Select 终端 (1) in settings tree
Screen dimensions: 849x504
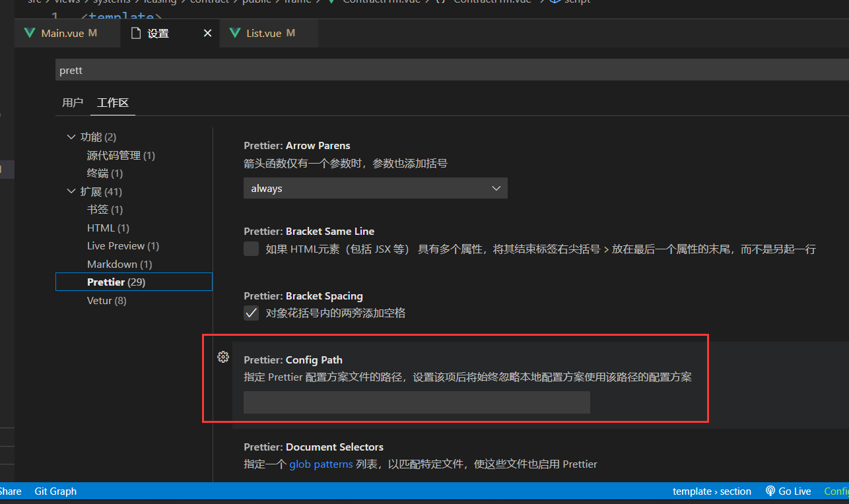coord(105,173)
